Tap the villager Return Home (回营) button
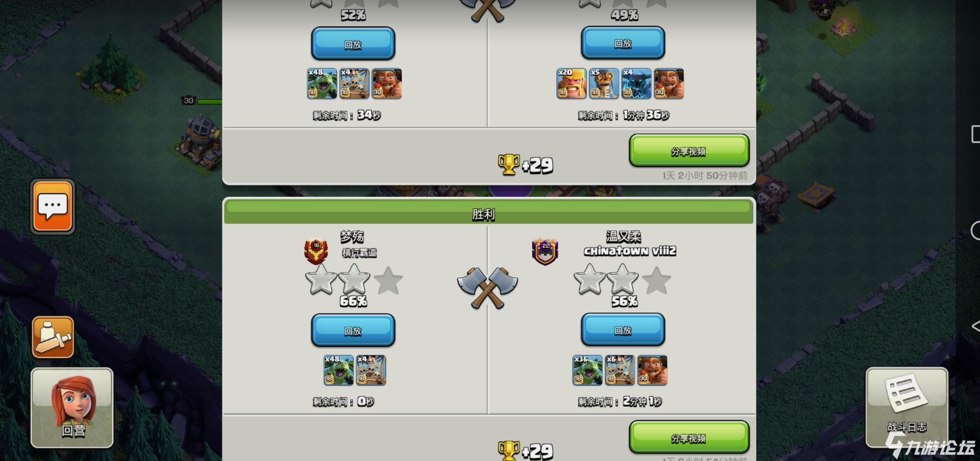 pyautogui.click(x=72, y=407)
